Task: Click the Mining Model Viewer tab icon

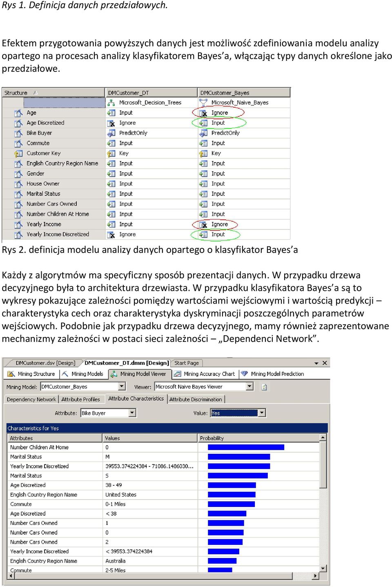Action: click(114, 374)
